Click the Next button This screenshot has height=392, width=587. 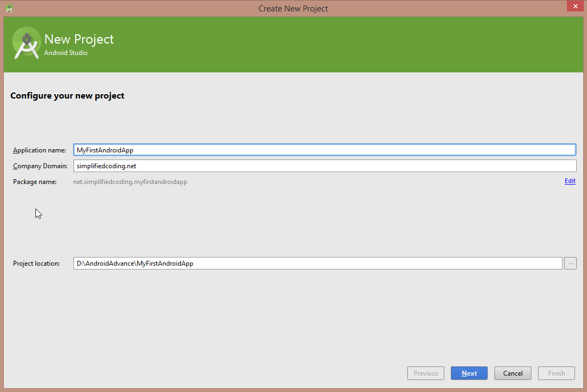coord(469,373)
